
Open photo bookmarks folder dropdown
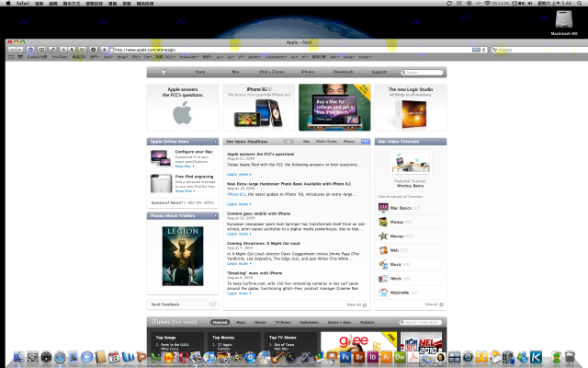click(254, 57)
